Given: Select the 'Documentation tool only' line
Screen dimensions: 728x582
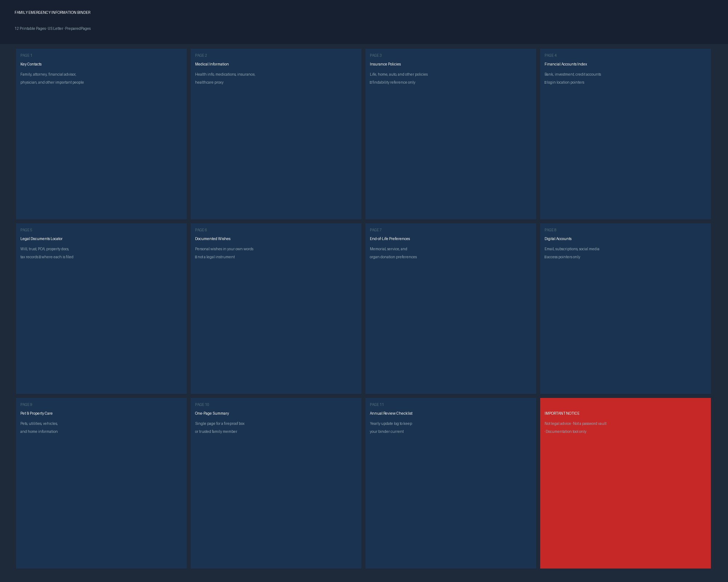Looking at the screenshot, I should 566,431.
